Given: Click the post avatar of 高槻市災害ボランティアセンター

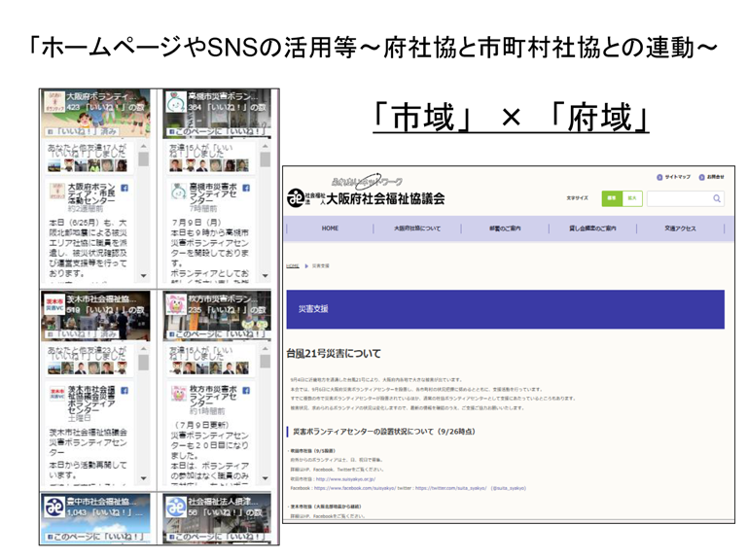Looking at the screenshot, I should point(179,192).
